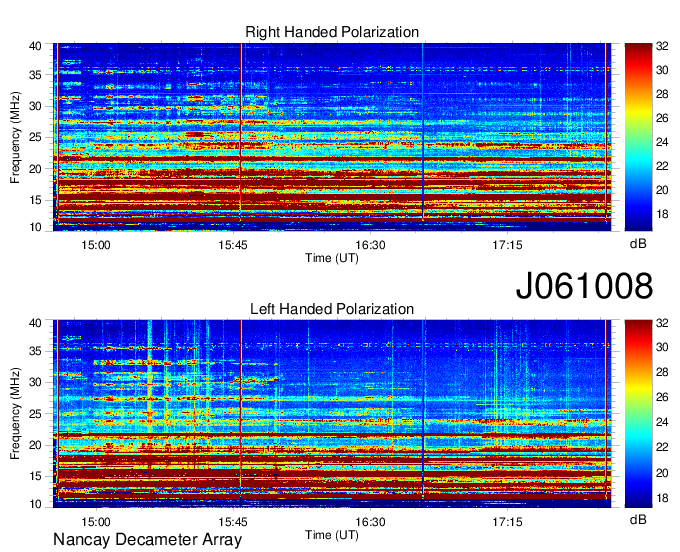Click the 22 dB value on top colorbar

coord(662,166)
